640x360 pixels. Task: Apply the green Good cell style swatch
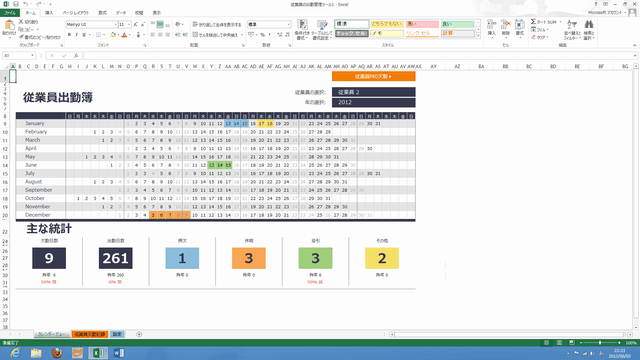[458, 24]
